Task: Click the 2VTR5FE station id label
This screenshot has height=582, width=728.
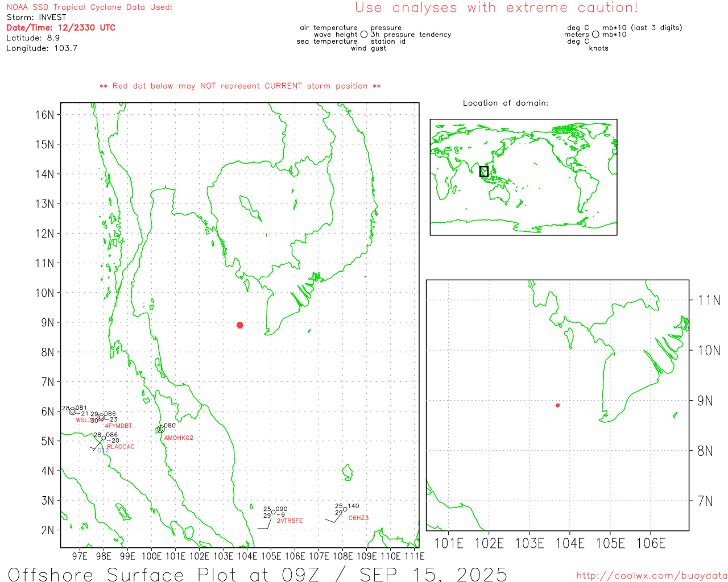Action: tap(289, 521)
